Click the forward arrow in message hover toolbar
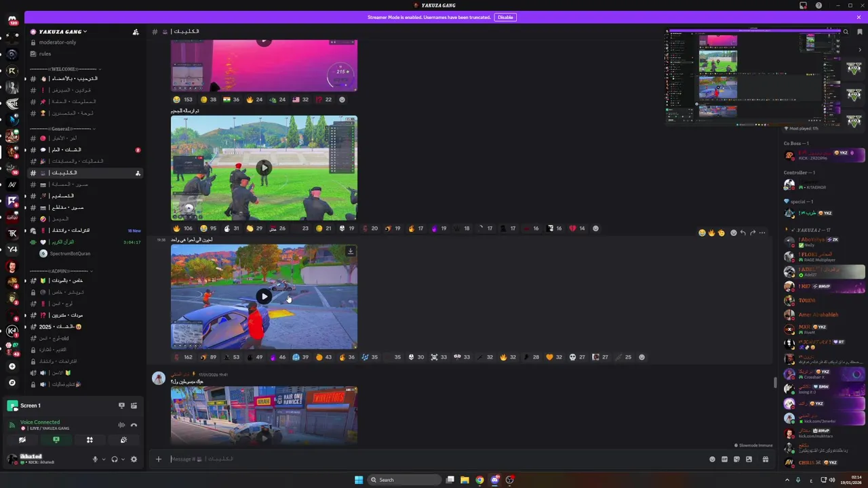The height and width of the screenshot is (488, 868). coord(752,232)
